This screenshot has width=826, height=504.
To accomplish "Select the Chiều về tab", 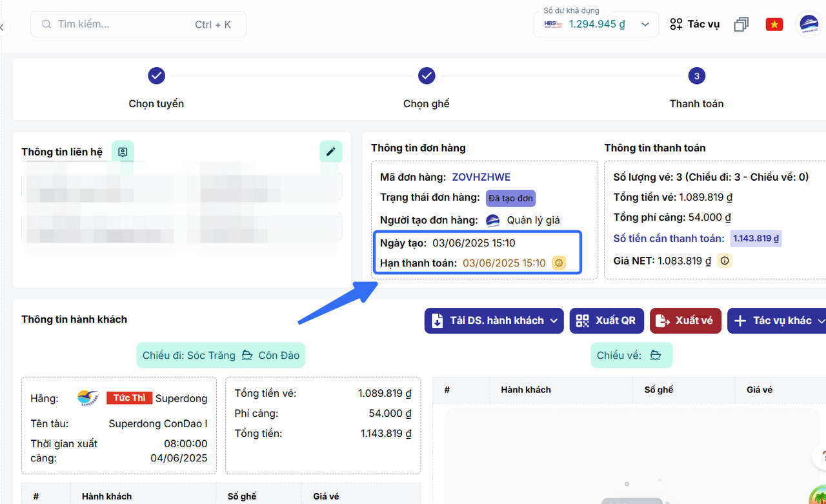I will pos(632,356).
